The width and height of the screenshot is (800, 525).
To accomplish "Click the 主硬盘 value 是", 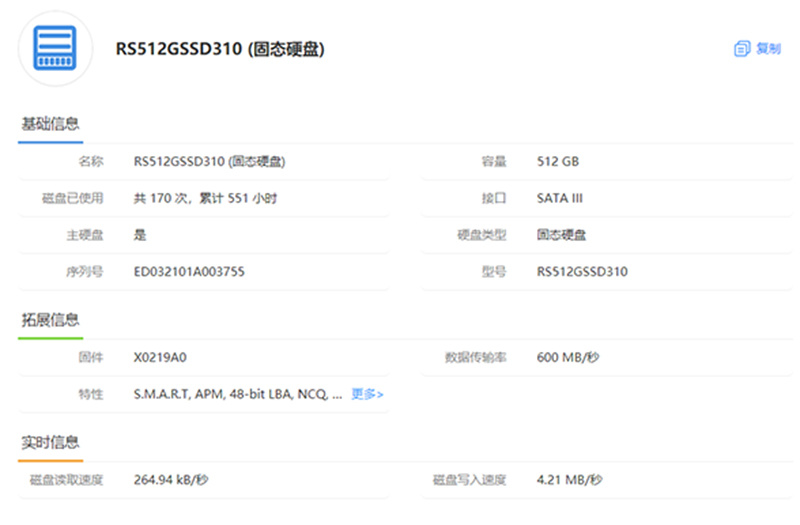I will (140, 235).
